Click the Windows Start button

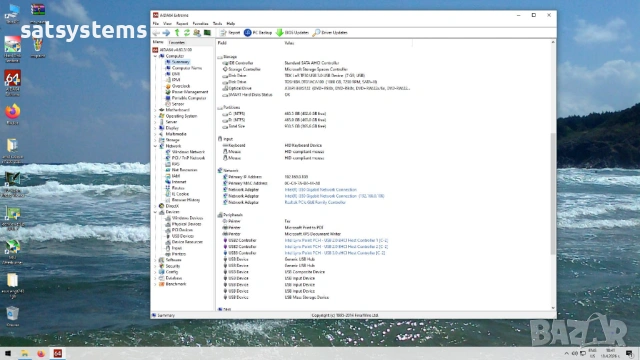click(x=8, y=353)
